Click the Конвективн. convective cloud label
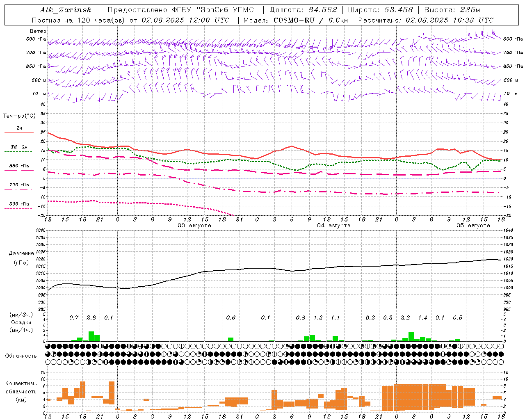 [21, 383]
